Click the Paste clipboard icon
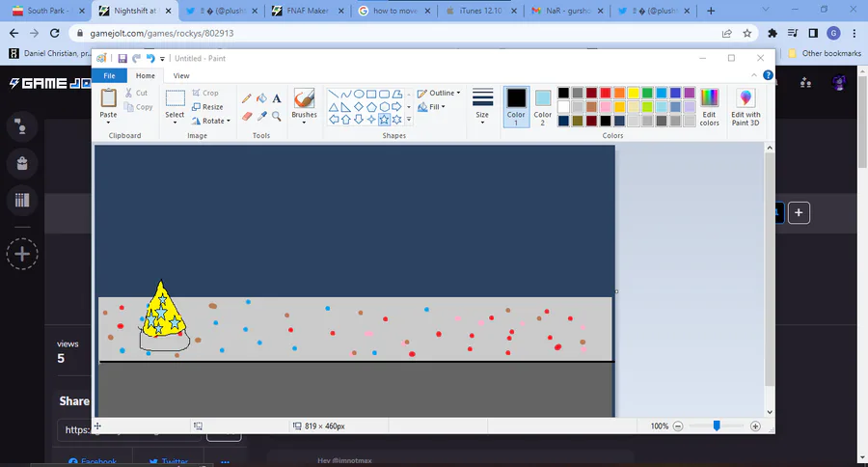The width and height of the screenshot is (868, 467). point(108,98)
